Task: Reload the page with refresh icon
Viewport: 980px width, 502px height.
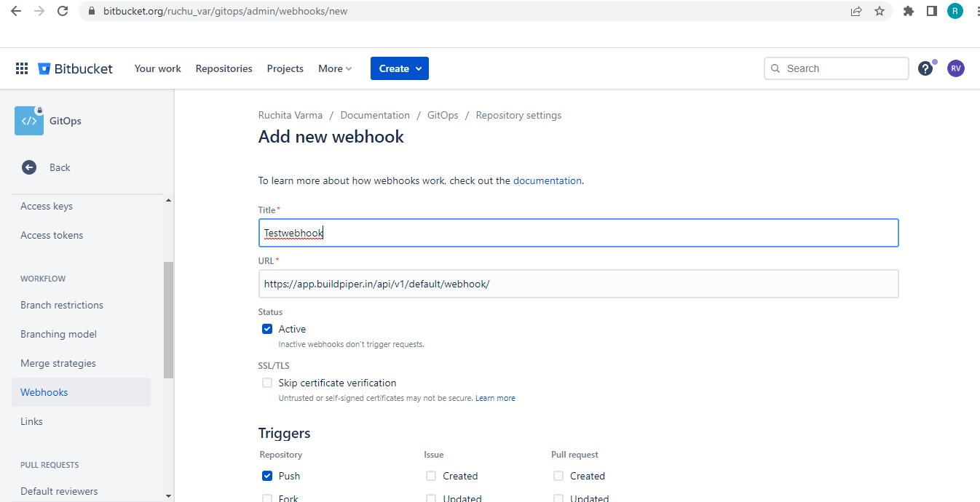Action: [63, 11]
